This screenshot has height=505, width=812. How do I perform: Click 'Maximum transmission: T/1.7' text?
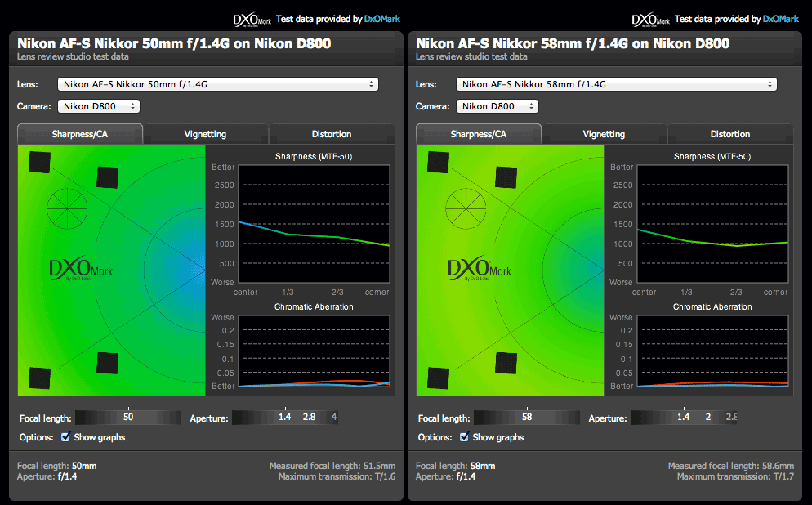[735, 477]
